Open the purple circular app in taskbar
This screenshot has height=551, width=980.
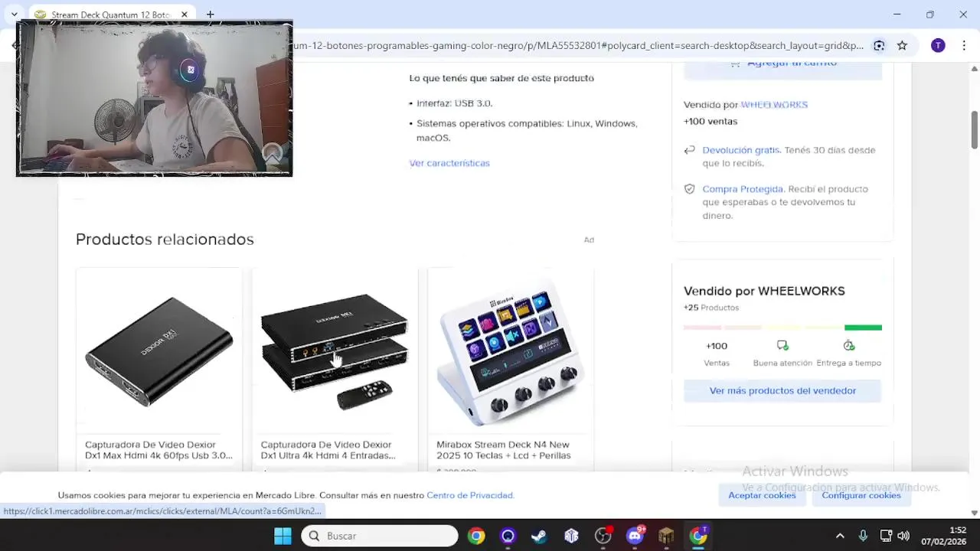click(508, 536)
